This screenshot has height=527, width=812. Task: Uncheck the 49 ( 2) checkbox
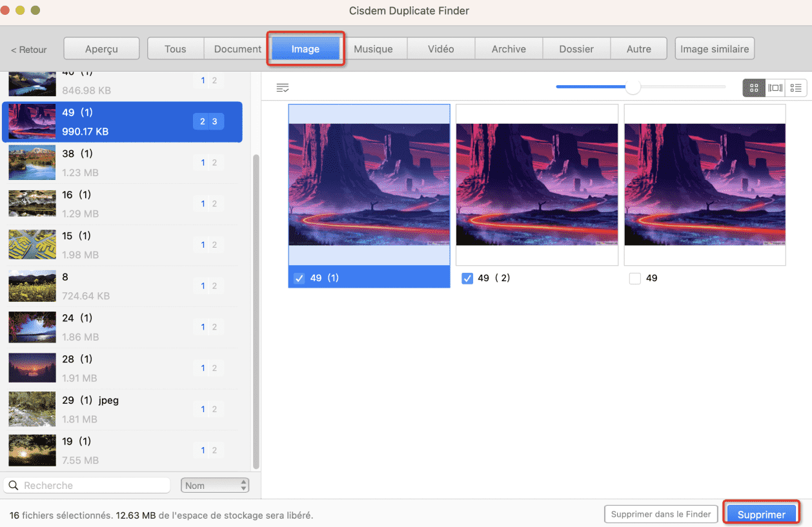(x=467, y=279)
